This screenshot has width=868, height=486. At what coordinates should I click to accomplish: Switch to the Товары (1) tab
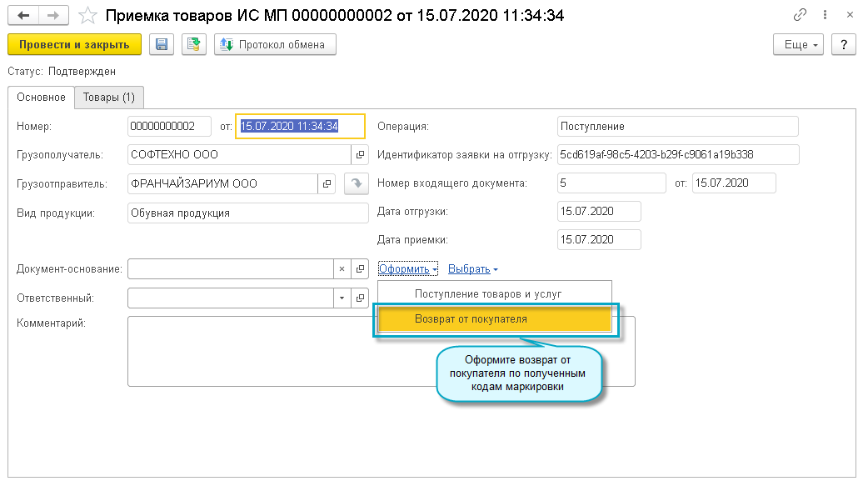pos(109,98)
